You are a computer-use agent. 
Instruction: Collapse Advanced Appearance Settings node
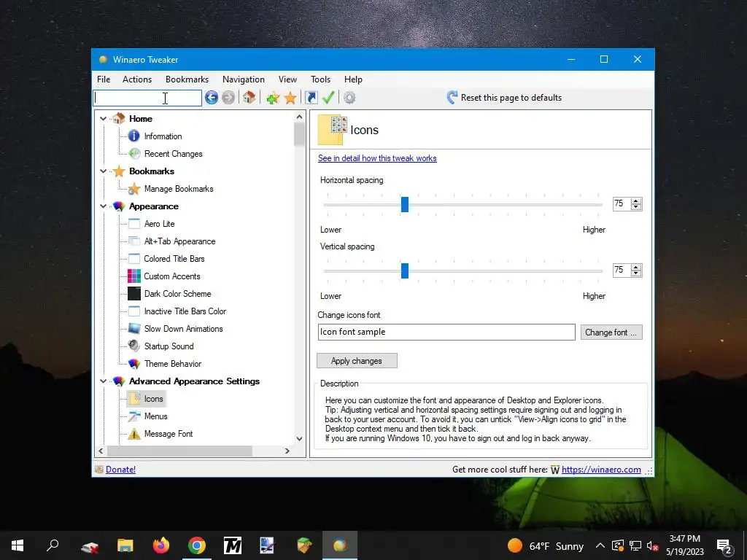(x=103, y=381)
